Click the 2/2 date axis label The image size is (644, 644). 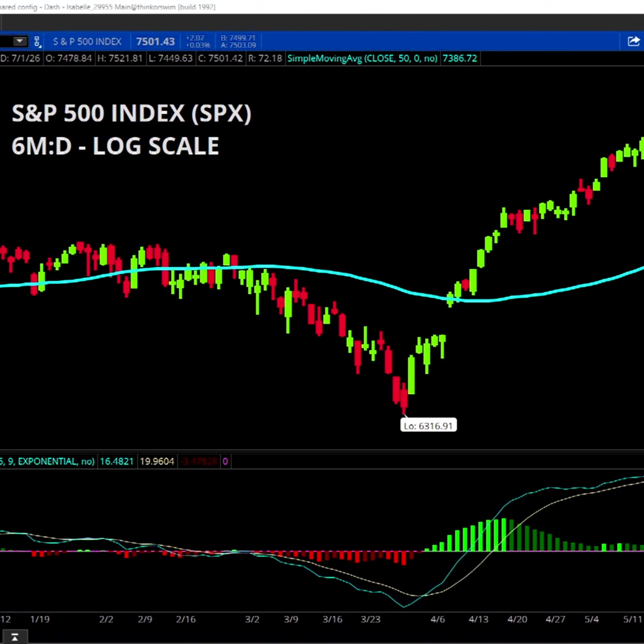tap(106, 619)
